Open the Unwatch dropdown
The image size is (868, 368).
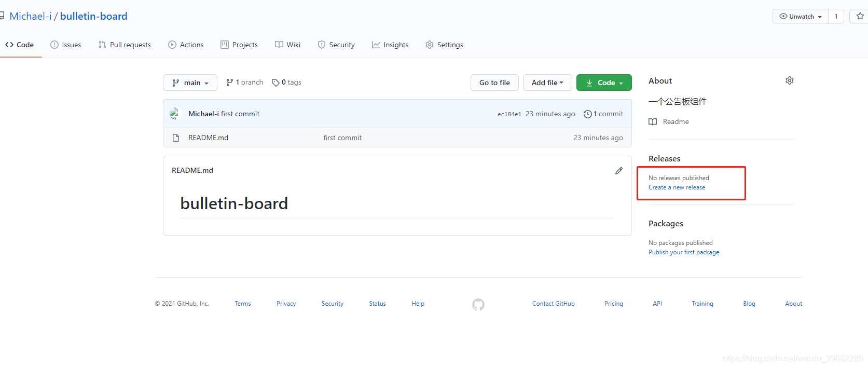click(801, 16)
